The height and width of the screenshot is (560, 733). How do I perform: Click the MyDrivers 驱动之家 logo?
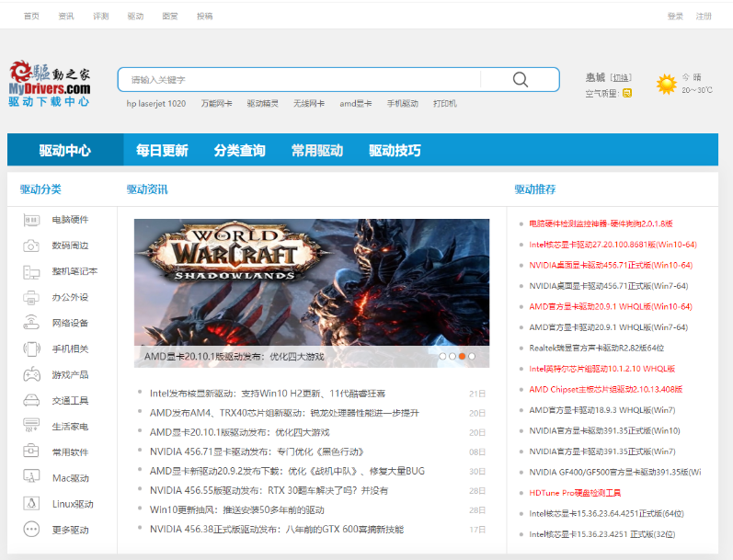pyautogui.click(x=50, y=84)
